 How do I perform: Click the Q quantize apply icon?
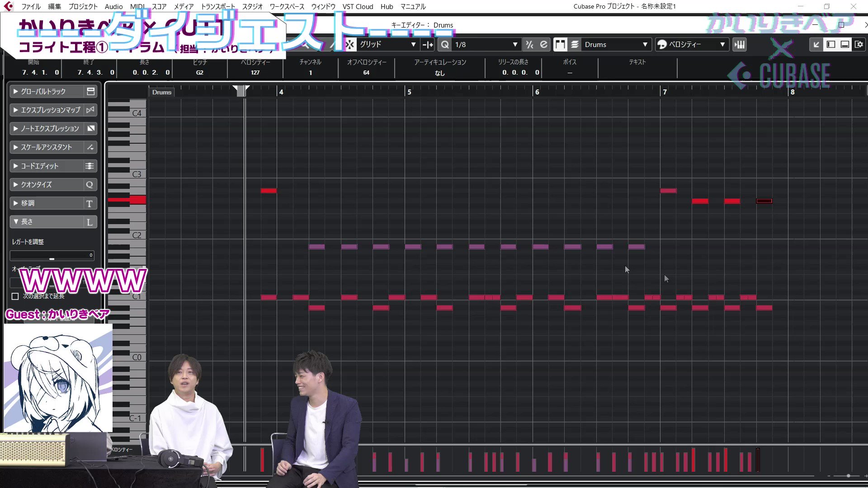445,44
